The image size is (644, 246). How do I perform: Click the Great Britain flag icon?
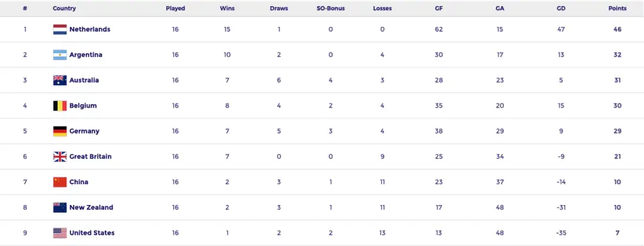pyautogui.click(x=60, y=157)
